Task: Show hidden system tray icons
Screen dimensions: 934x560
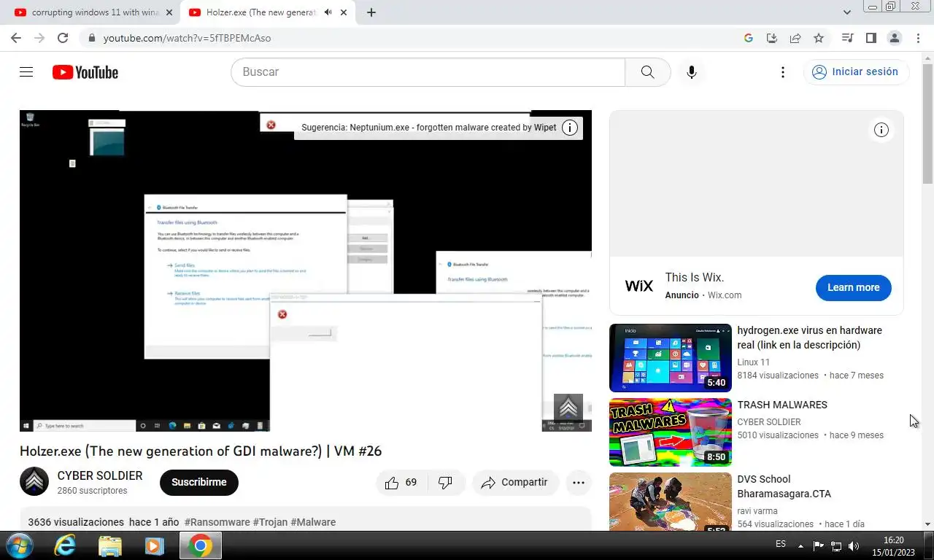Action: point(800,545)
